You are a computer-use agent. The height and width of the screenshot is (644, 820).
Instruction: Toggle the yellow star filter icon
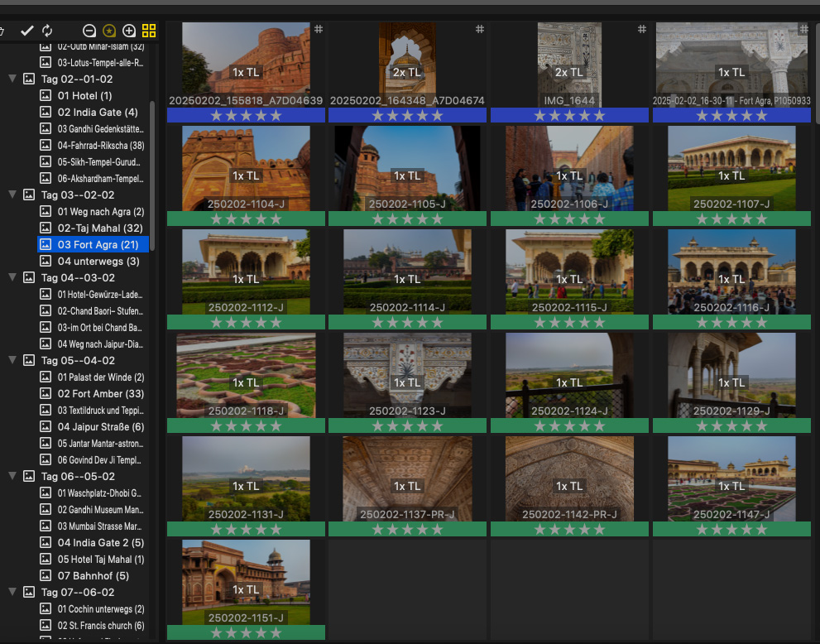pos(109,31)
